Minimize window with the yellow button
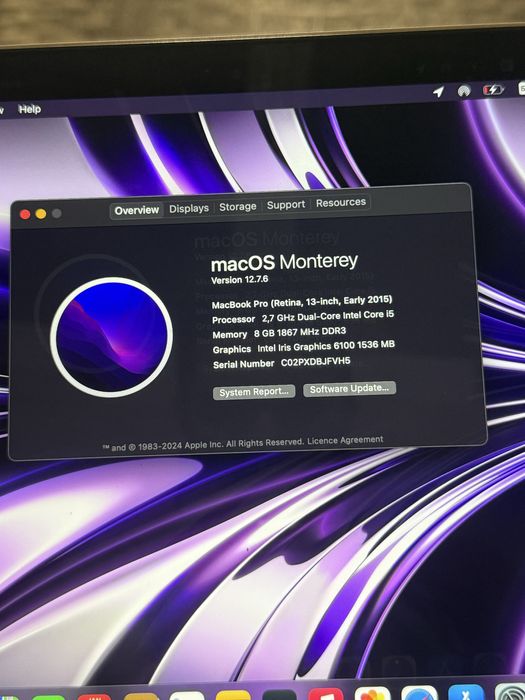The height and width of the screenshot is (700, 525). click(41, 214)
